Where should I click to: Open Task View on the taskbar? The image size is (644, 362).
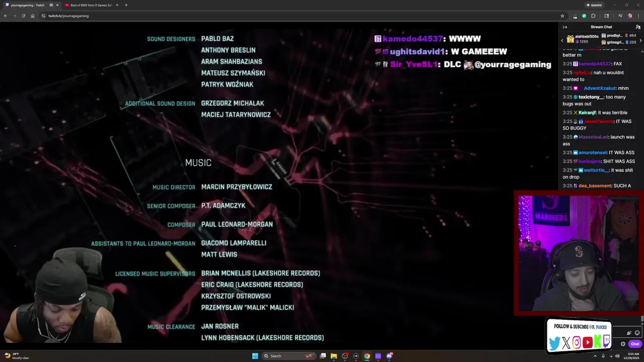coord(323,356)
